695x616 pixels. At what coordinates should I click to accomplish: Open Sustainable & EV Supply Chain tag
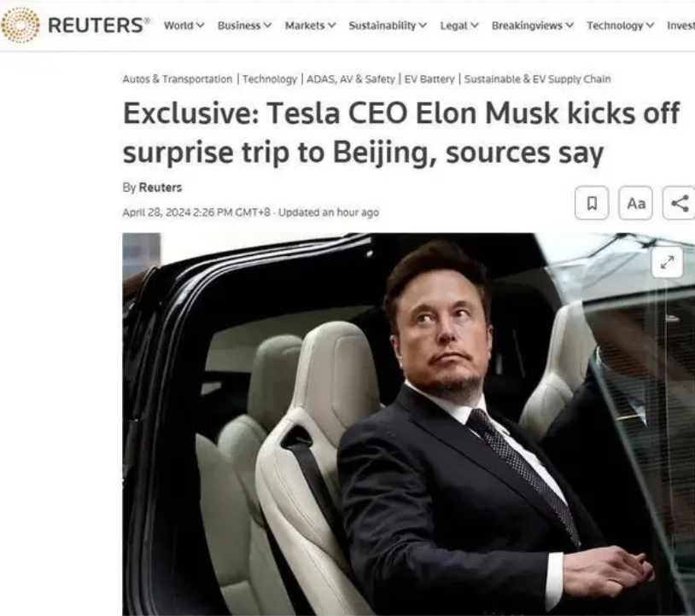(537, 79)
